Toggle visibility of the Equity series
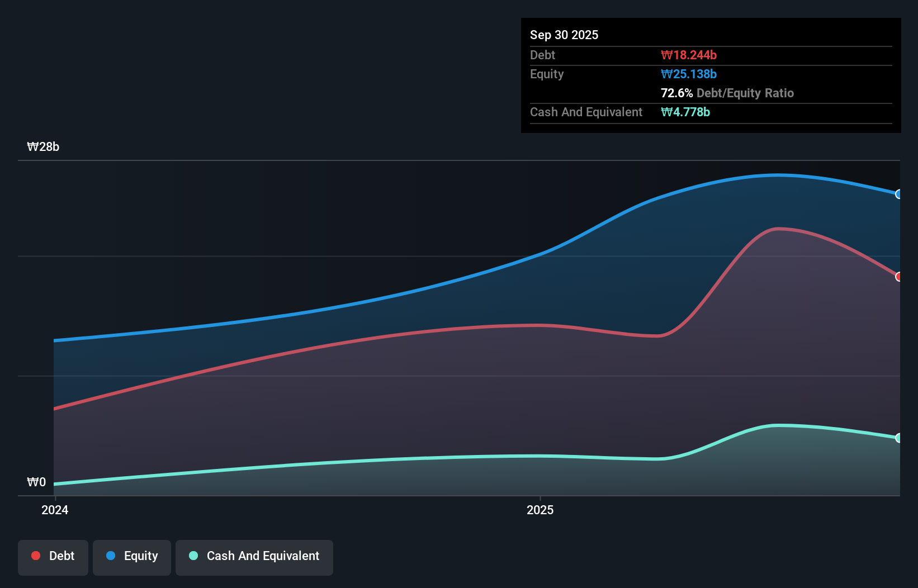This screenshot has height=588, width=918. pos(131,556)
